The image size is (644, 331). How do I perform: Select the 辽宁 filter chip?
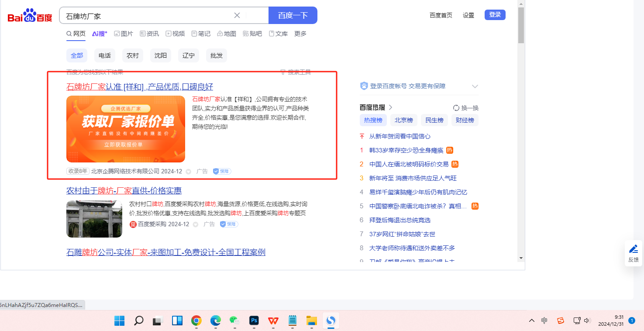click(189, 55)
